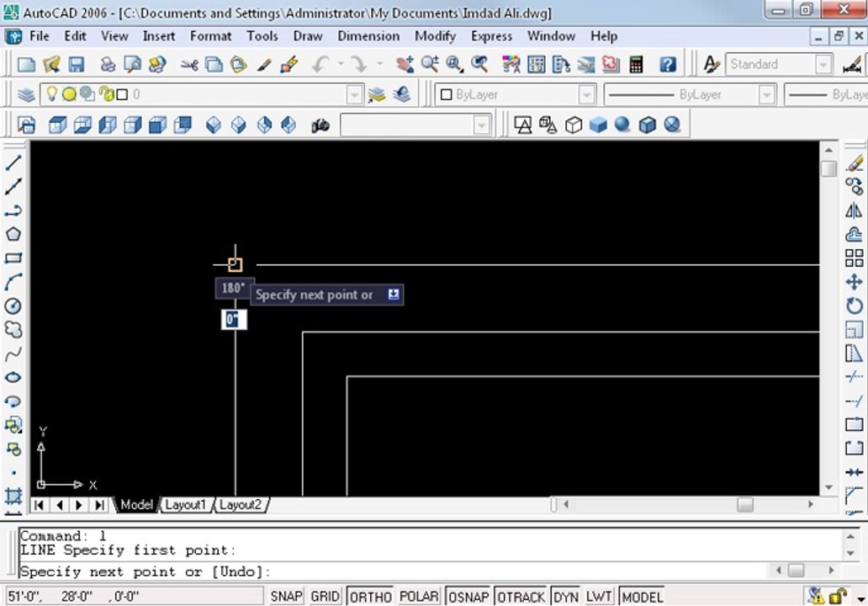Toggle SNAP mode in status bar
This screenshot has height=606, width=868.
pos(286,597)
